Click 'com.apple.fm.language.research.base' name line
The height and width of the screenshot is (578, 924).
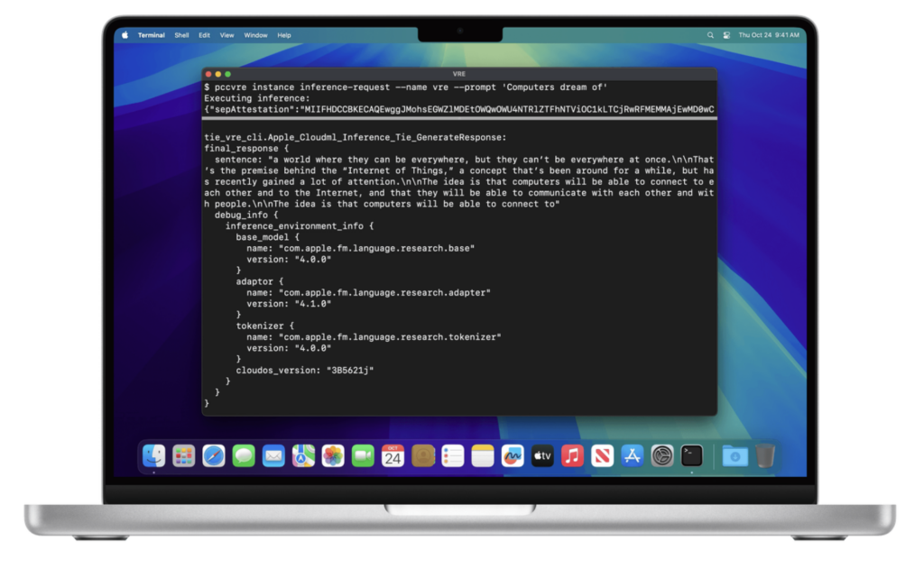(x=361, y=248)
